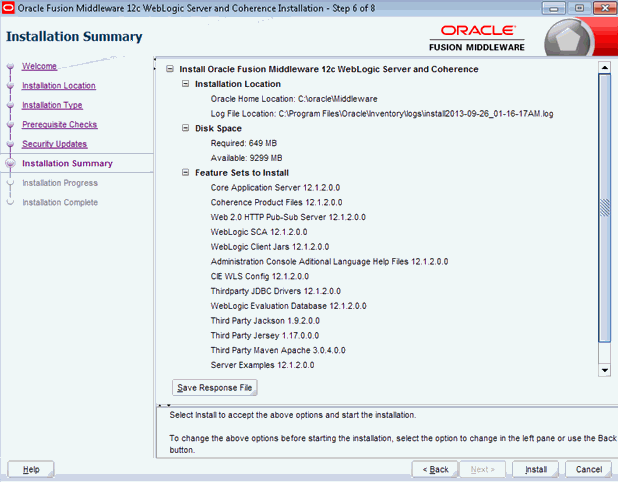The width and height of the screenshot is (618, 482).
Task: Click the Security Updates step bullet icon
Action: [x=11, y=144]
